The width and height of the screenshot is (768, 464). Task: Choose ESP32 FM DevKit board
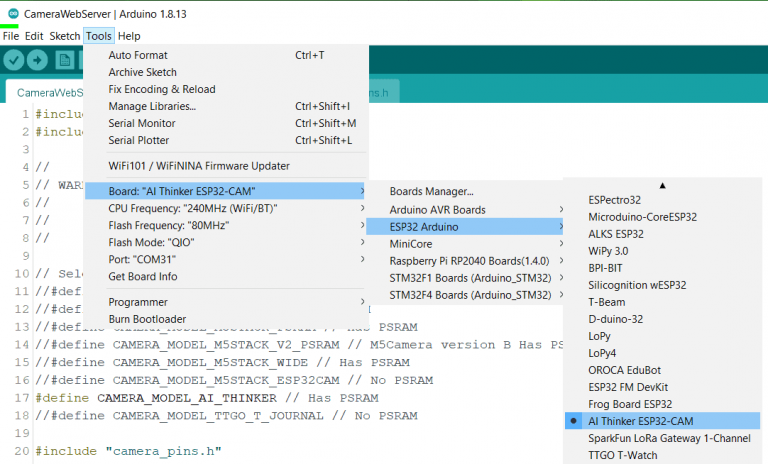pyautogui.click(x=628, y=386)
